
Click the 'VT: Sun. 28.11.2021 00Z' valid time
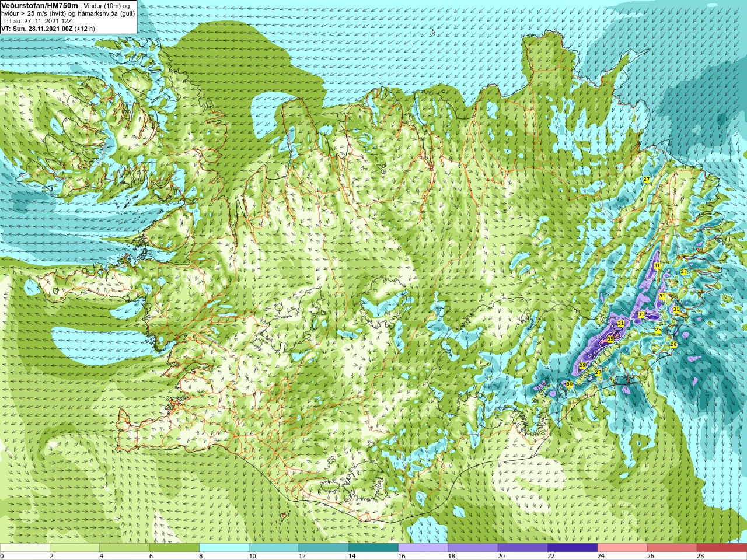click(36, 29)
